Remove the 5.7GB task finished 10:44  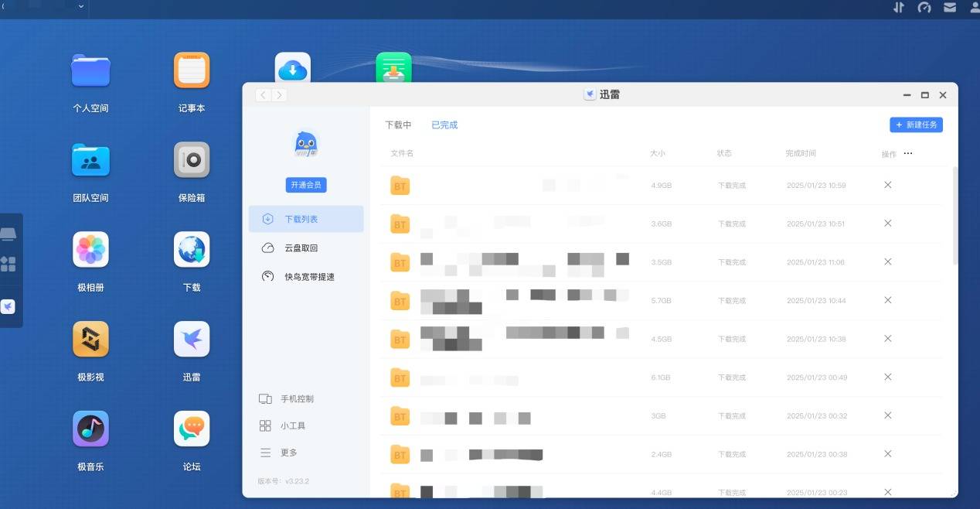[x=888, y=300]
